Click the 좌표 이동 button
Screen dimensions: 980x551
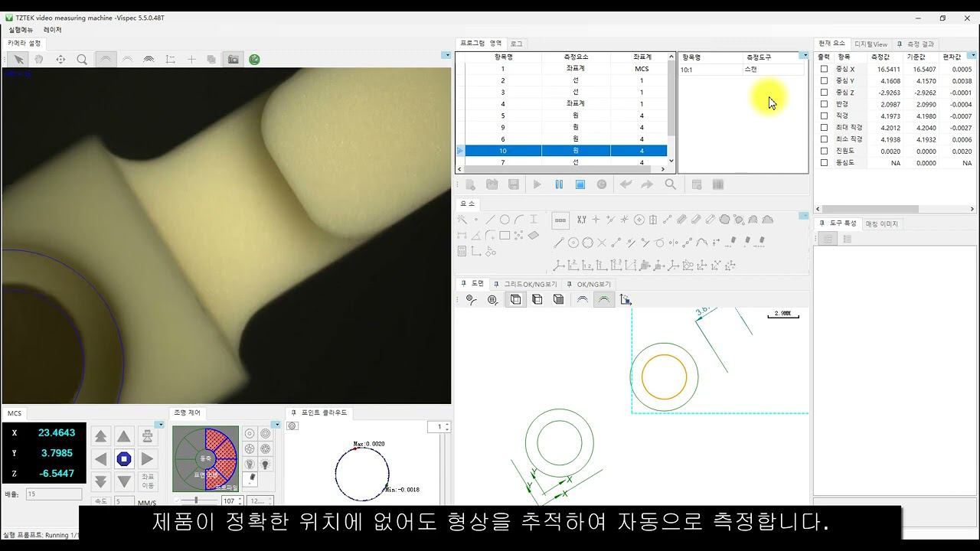[149, 481]
